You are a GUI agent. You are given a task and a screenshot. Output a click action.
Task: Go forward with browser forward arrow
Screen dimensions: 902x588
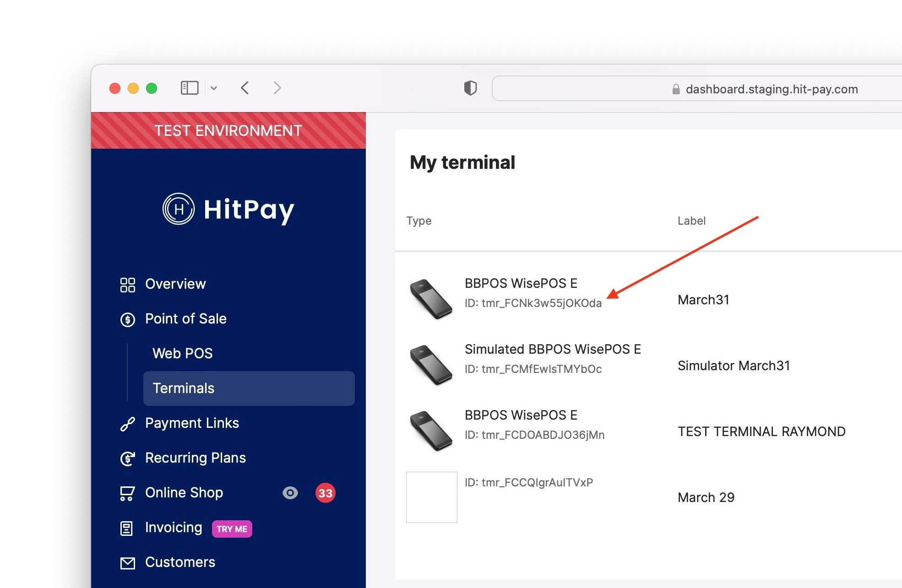(x=277, y=88)
